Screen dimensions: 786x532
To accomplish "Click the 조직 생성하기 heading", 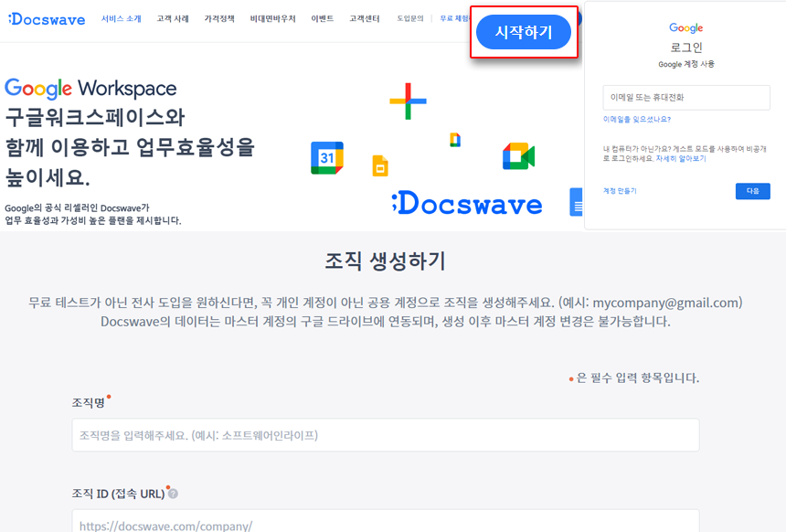I will (x=385, y=261).
